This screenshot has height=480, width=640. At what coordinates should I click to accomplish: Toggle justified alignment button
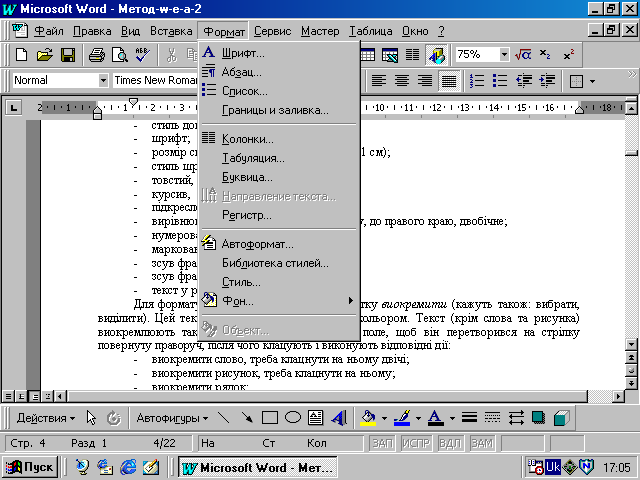click(449, 80)
